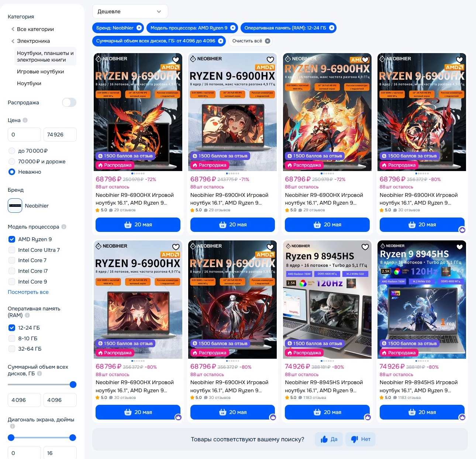
Task: Click the Очистить всё filters button
Action: pos(251,41)
